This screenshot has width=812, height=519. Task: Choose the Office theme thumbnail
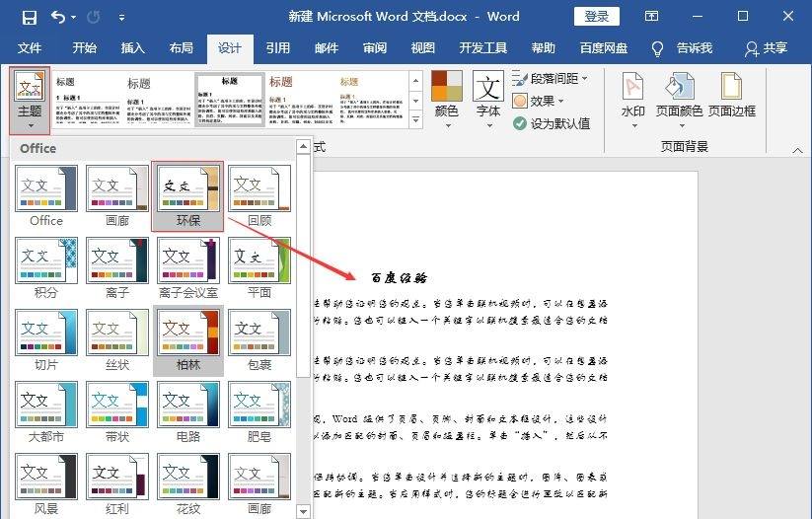coord(46,195)
